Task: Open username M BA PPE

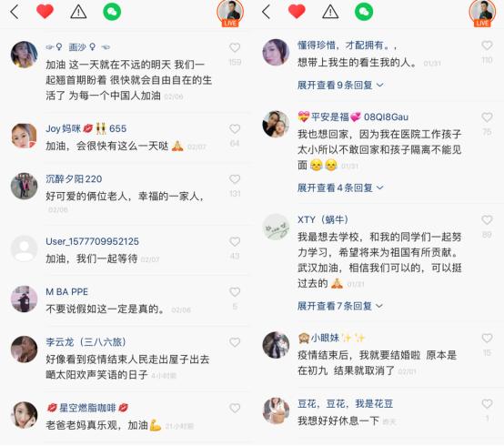Action: (x=66, y=292)
